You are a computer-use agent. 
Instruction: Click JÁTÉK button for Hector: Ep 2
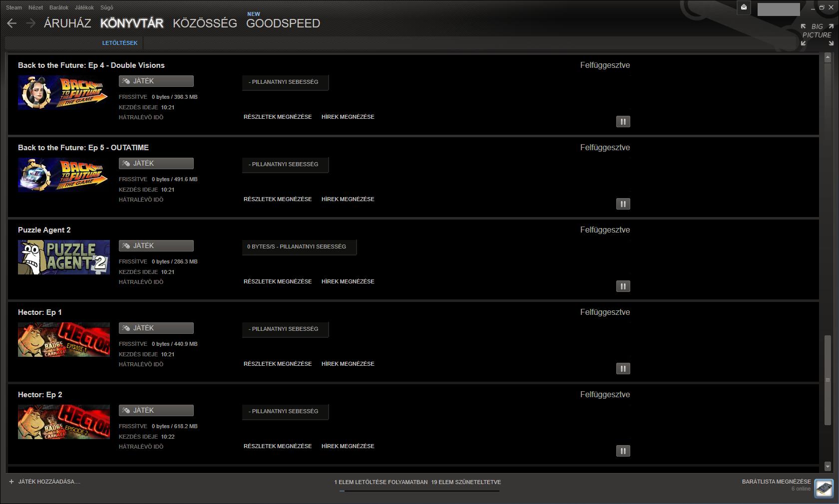click(156, 411)
